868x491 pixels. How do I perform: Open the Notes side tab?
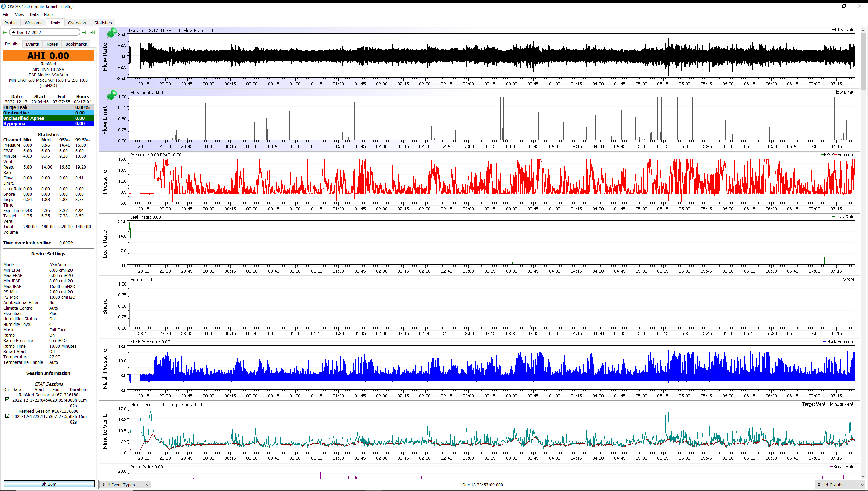tap(52, 44)
